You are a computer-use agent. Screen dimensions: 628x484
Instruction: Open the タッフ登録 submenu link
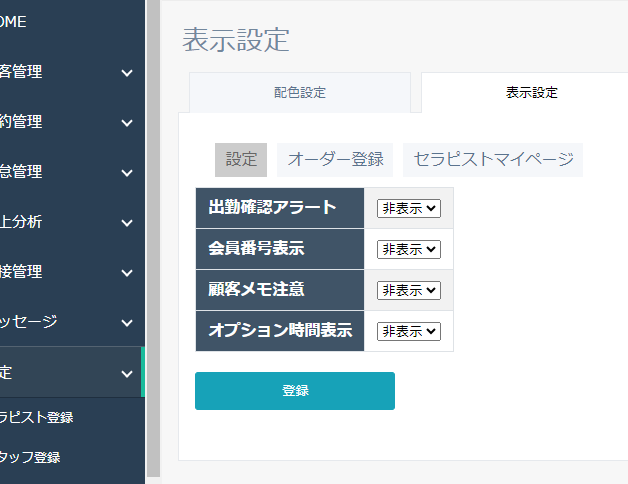point(30,457)
